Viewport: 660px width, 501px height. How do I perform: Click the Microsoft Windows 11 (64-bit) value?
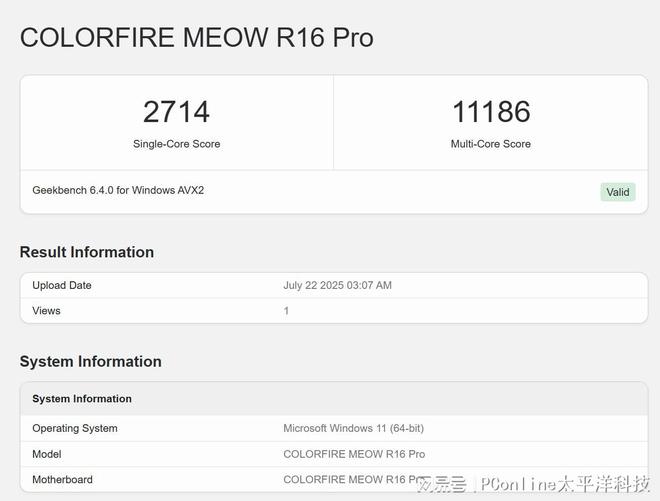tap(354, 429)
